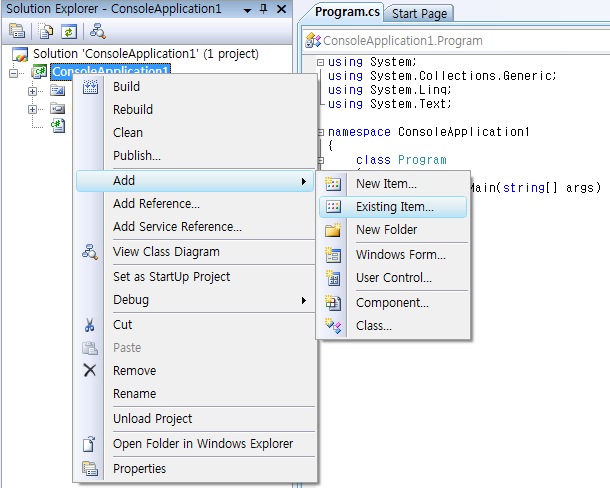Click the Remove X icon
The width and height of the screenshot is (610, 488).
click(90, 370)
